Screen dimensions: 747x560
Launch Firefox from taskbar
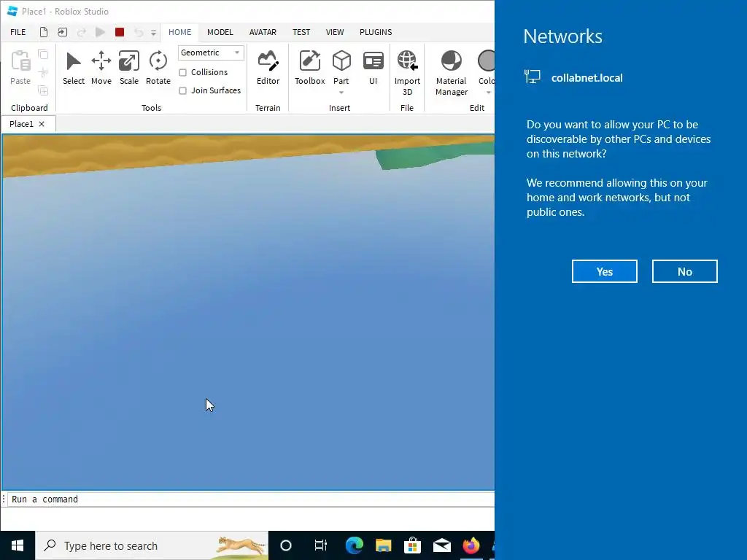pos(471,545)
